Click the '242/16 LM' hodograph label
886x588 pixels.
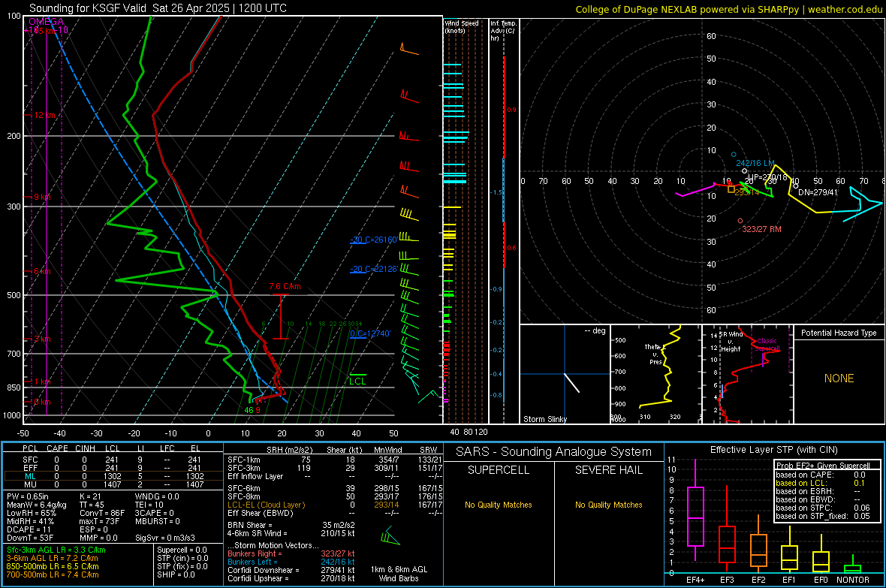click(755, 163)
